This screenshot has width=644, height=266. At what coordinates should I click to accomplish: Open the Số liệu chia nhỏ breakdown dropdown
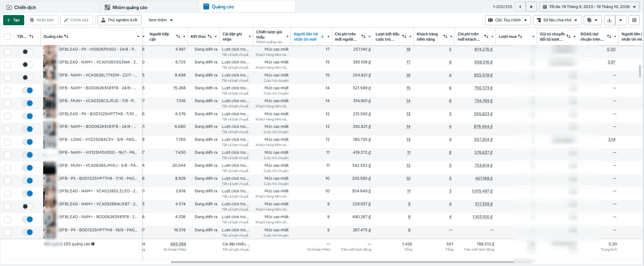point(557,20)
